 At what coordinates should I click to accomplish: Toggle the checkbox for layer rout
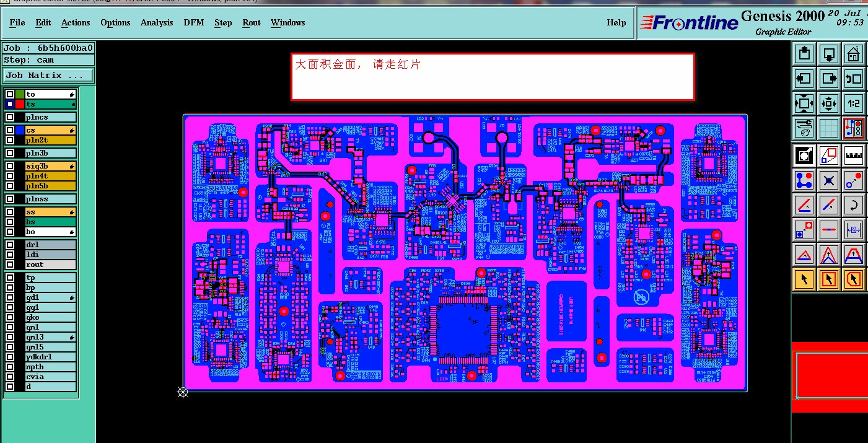point(10,265)
